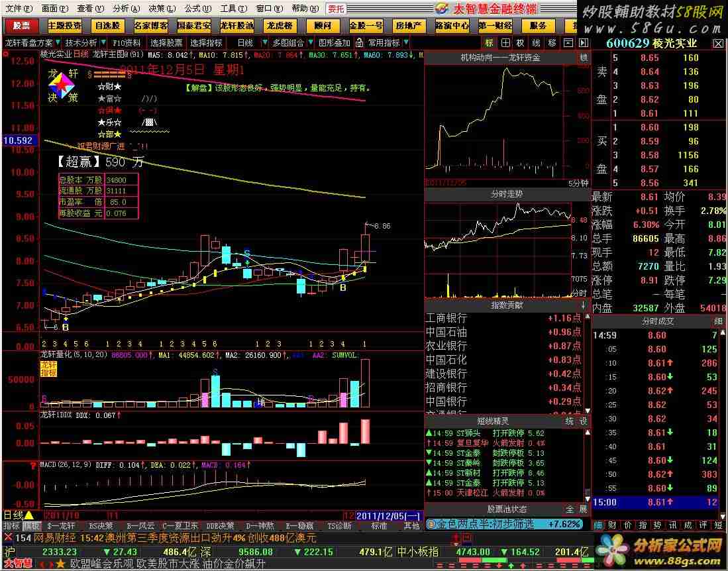The height and width of the screenshot is (571, 728).
Task: Select the 价 tab under quote panel
Action: [x=627, y=525]
